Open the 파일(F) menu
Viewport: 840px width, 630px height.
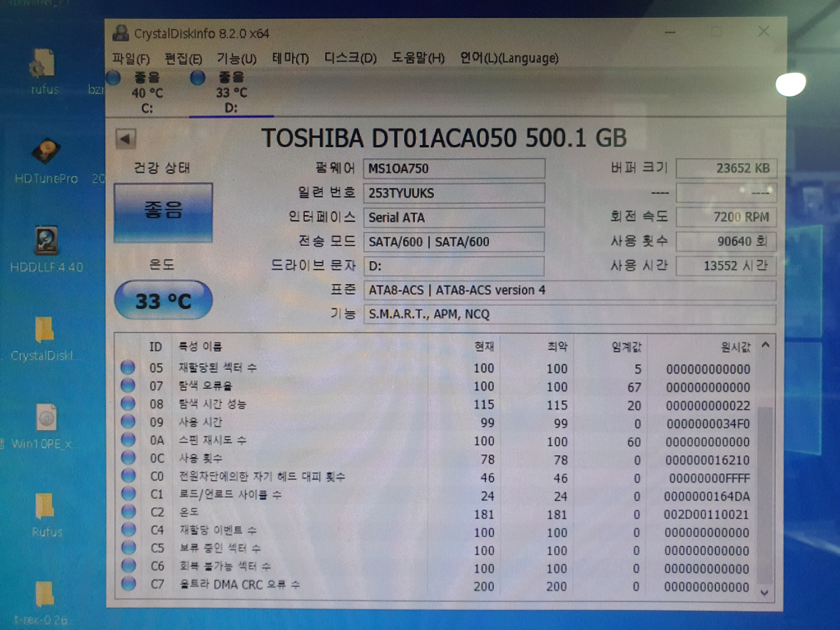coord(131,59)
